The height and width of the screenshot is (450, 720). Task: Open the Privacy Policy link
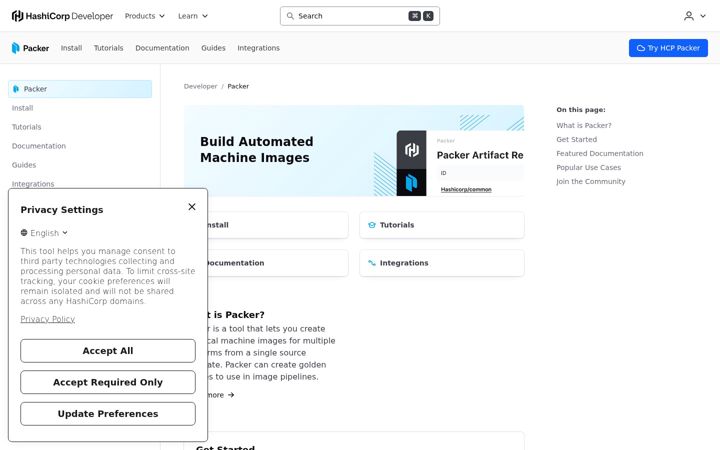pyautogui.click(x=47, y=319)
